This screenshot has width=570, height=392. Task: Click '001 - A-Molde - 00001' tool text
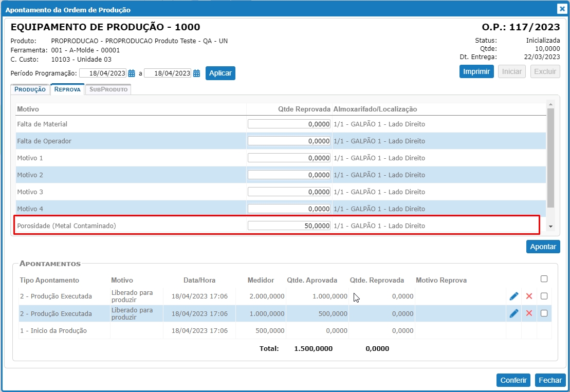tap(85, 50)
